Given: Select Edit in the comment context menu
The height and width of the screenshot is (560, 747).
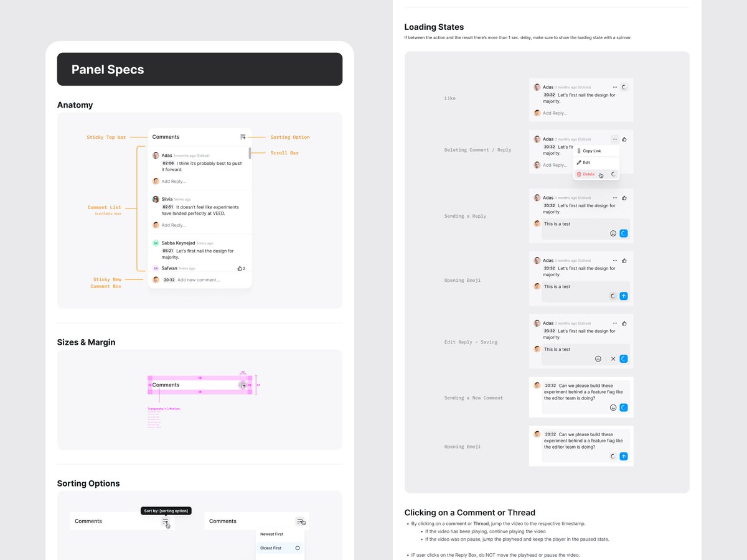Looking at the screenshot, I should click(586, 162).
